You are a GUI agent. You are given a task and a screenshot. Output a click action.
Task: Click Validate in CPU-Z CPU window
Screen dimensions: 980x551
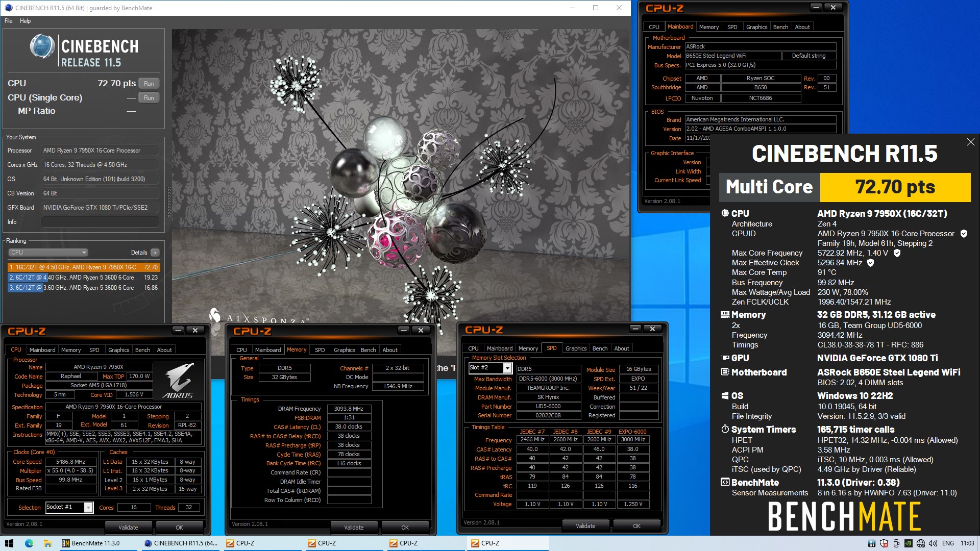[x=128, y=528]
